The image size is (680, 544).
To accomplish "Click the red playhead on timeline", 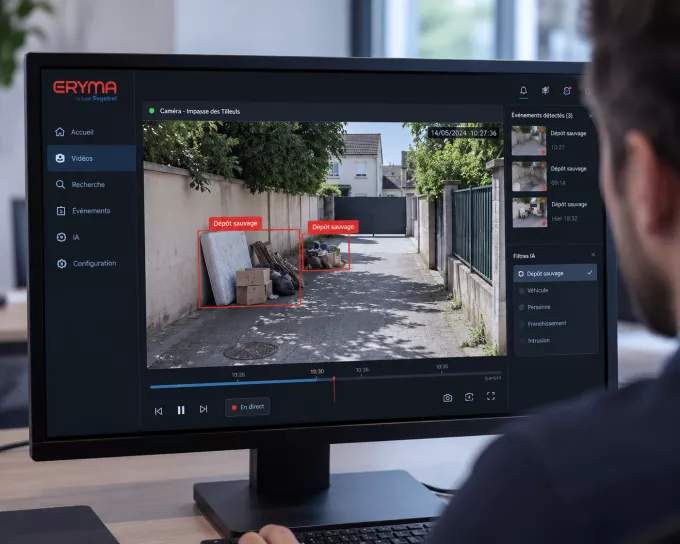I will coord(334,389).
